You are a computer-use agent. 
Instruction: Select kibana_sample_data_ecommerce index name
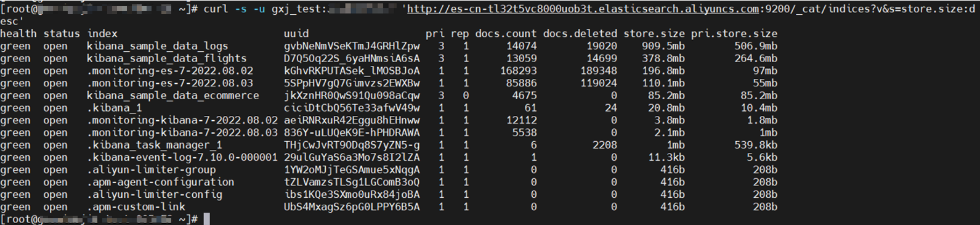pyautogui.click(x=173, y=96)
